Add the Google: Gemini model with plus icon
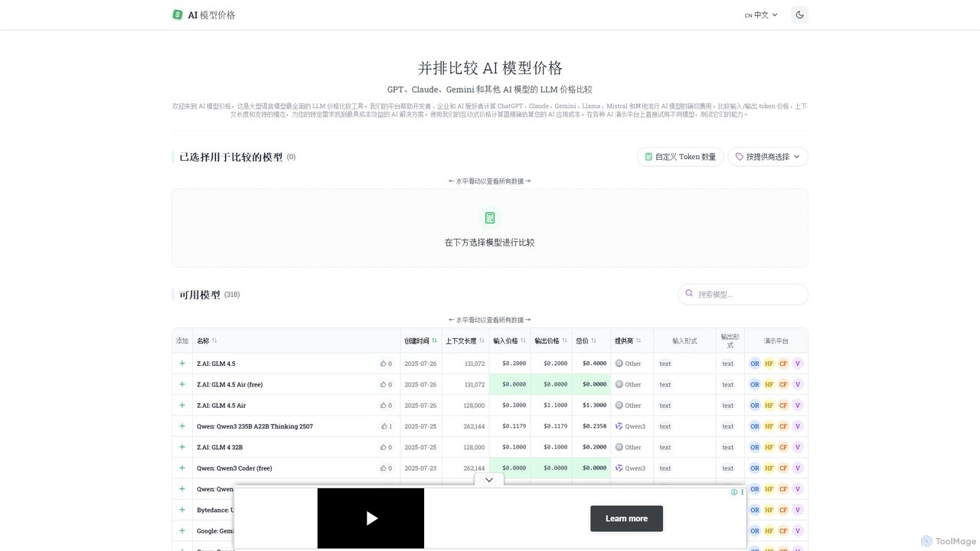This screenshot has width=980, height=551. [182, 530]
